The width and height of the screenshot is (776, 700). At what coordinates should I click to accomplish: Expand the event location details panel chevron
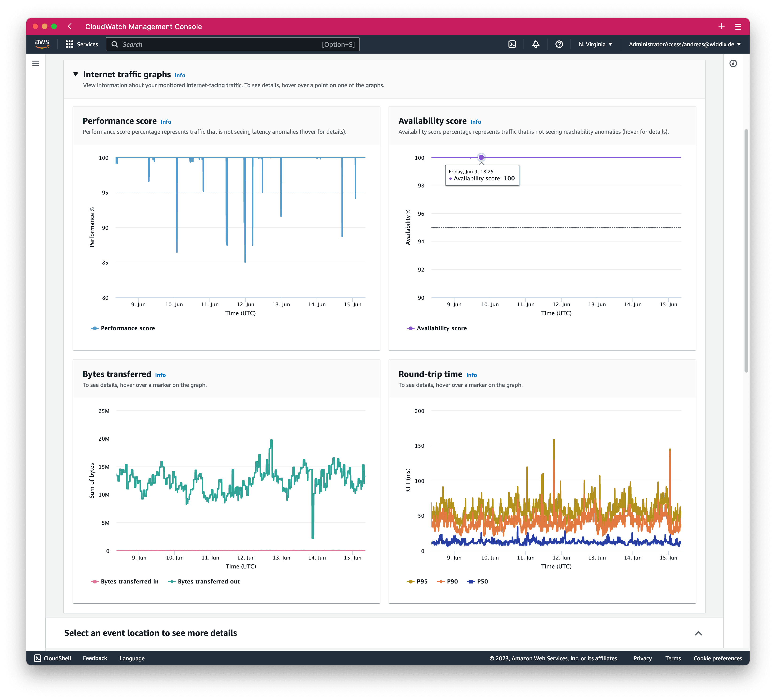click(698, 634)
